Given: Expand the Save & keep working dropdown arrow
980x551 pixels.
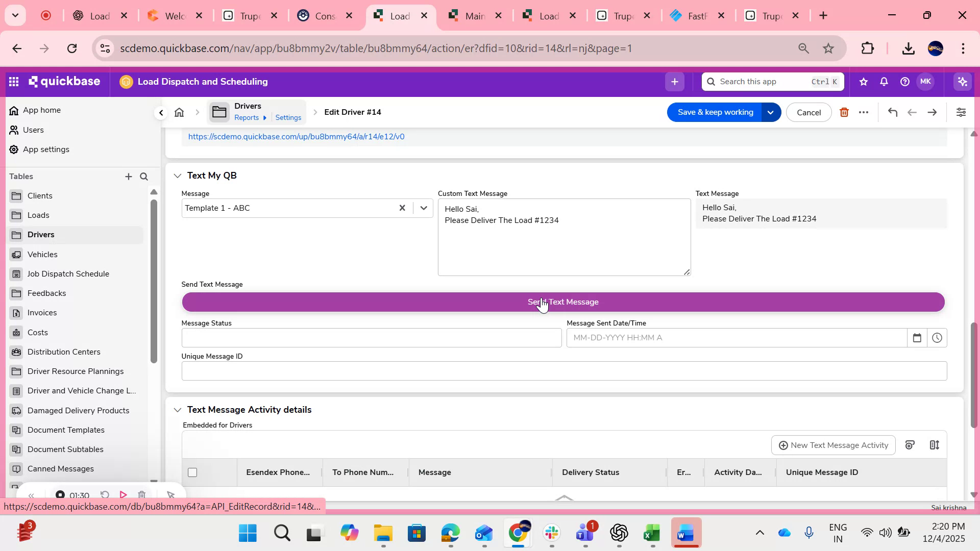Looking at the screenshot, I should pyautogui.click(x=771, y=112).
